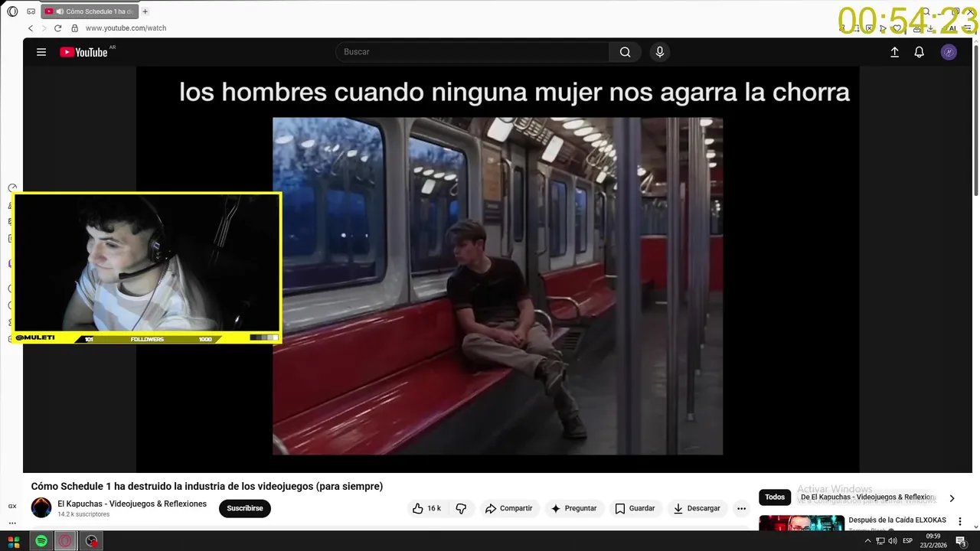
Task: Click the Descargar download button
Action: click(697, 508)
